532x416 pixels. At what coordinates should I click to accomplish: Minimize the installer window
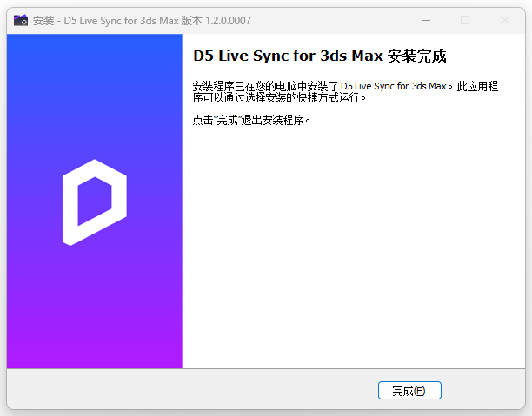click(x=426, y=20)
